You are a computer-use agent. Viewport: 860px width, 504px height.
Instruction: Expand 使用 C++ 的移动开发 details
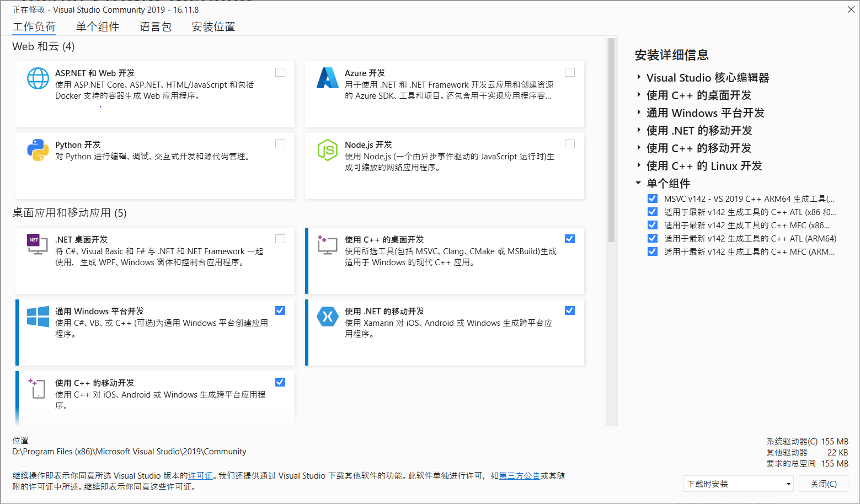click(x=639, y=148)
